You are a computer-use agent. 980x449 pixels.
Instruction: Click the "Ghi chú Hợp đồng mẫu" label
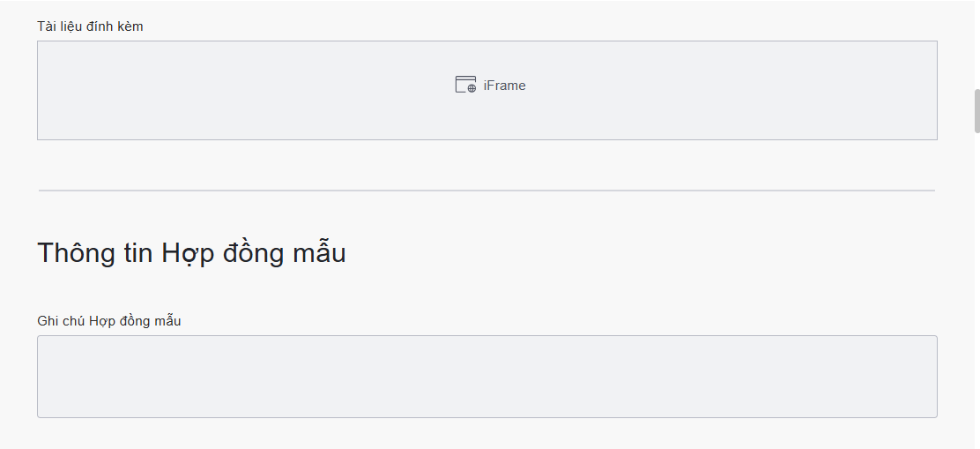pyautogui.click(x=108, y=321)
